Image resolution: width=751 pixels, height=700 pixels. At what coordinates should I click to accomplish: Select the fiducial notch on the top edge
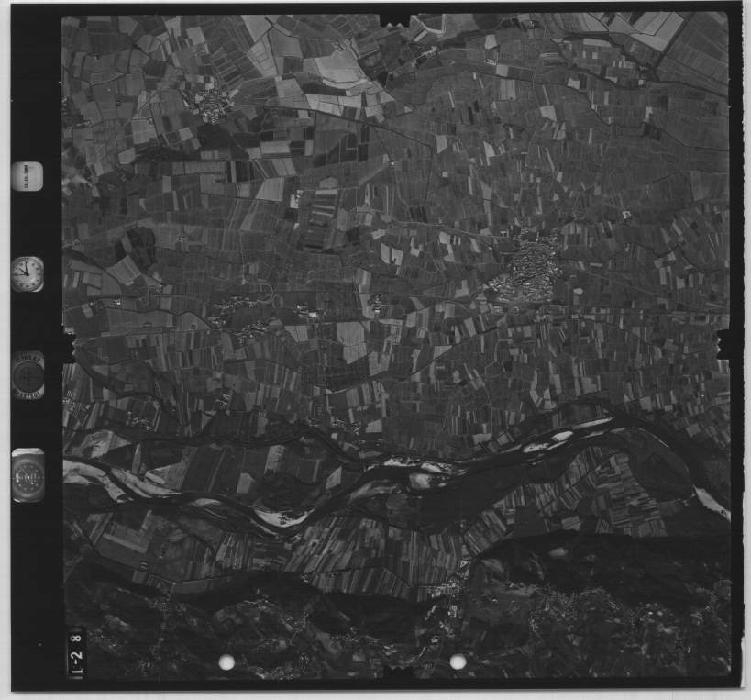(x=394, y=17)
